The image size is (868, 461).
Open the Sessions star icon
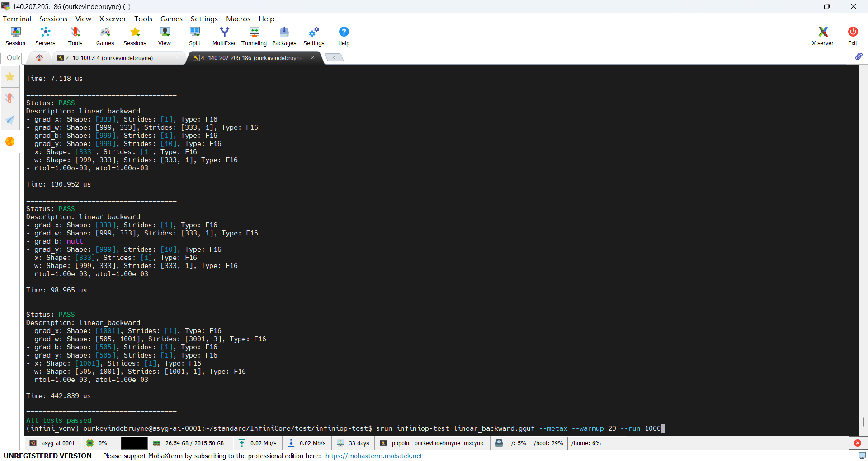click(135, 36)
